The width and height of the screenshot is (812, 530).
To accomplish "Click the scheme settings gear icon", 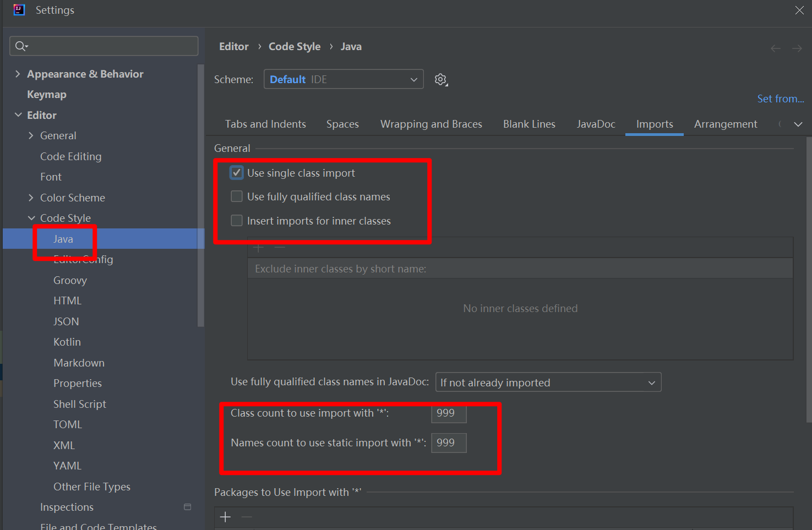I will (440, 80).
